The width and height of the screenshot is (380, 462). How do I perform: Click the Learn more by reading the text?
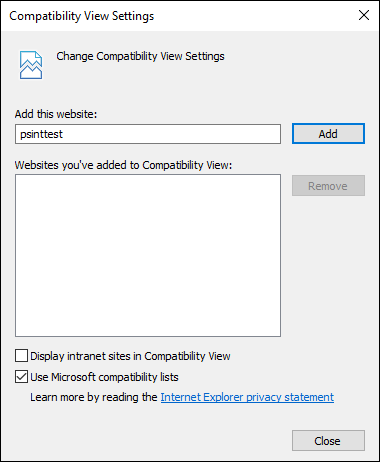[x=94, y=397]
